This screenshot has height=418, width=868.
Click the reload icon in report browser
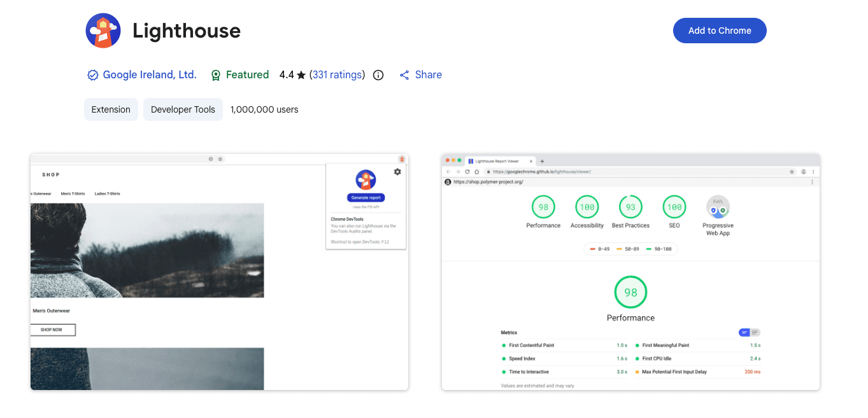click(x=467, y=172)
